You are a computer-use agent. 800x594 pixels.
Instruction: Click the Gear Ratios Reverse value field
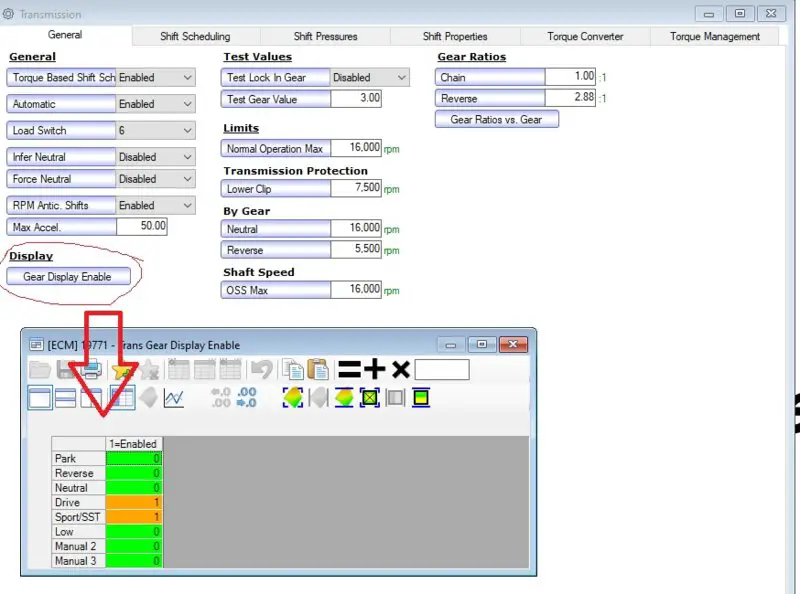point(570,97)
